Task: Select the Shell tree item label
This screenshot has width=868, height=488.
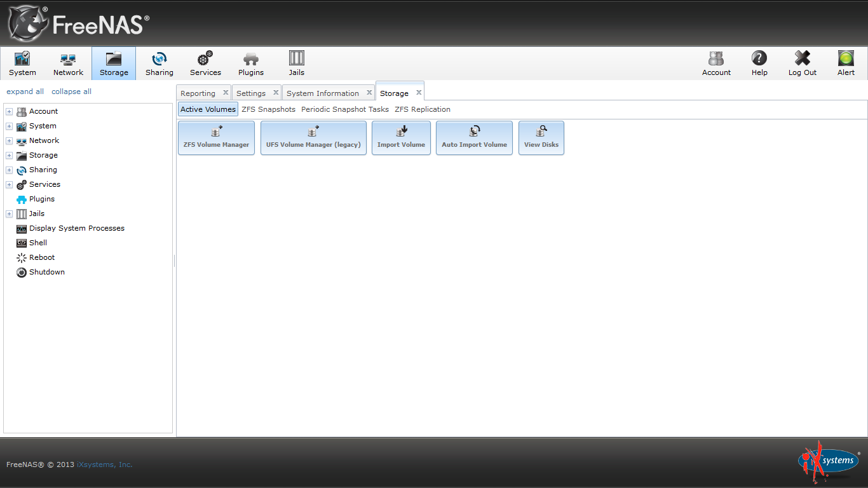Action: [38, 243]
